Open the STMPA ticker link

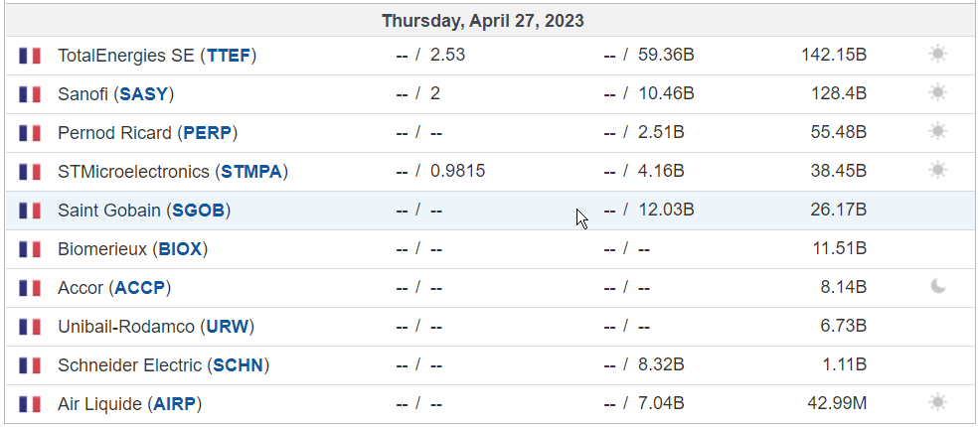[x=251, y=172]
